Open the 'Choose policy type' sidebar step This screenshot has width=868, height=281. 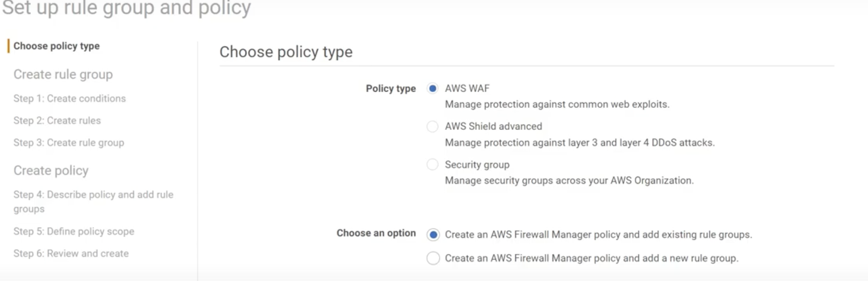coord(57,46)
